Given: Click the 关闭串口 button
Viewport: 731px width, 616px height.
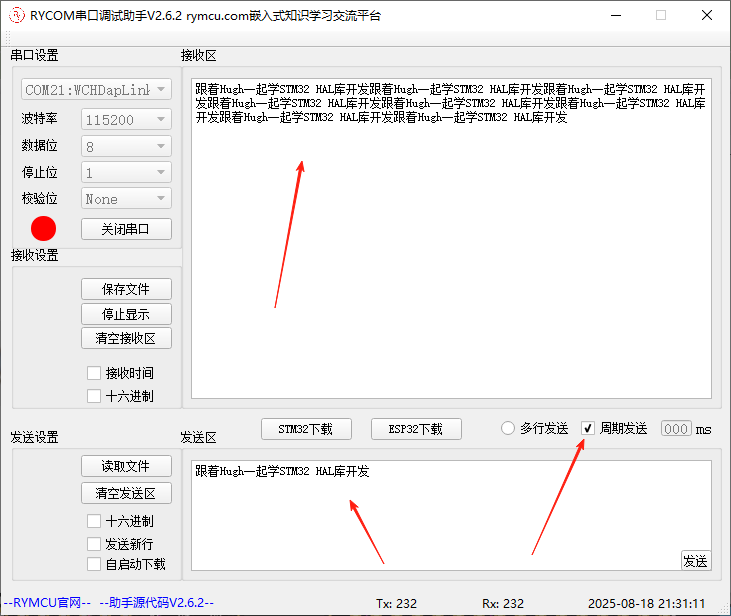Looking at the screenshot, I should click(126, 228).
